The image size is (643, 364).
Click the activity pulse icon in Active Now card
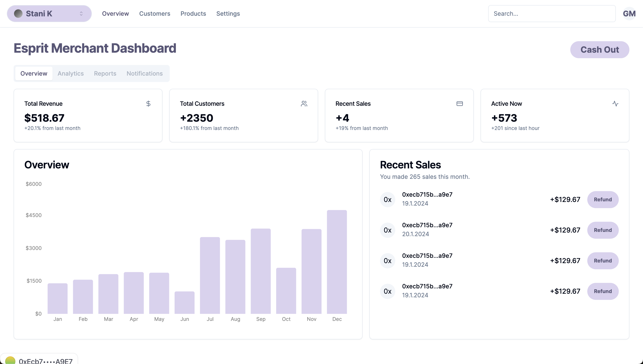tap(615, 103)
